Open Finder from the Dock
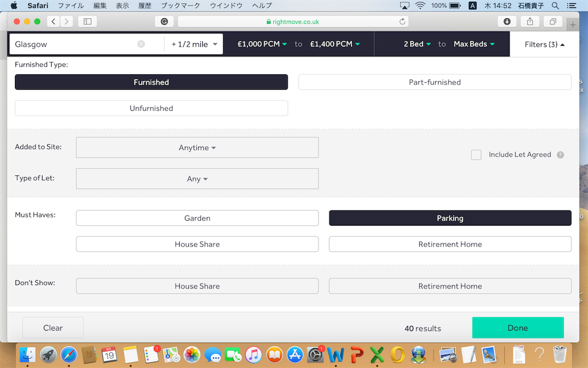This screenshot has width=588, height=368. point(28,354)
